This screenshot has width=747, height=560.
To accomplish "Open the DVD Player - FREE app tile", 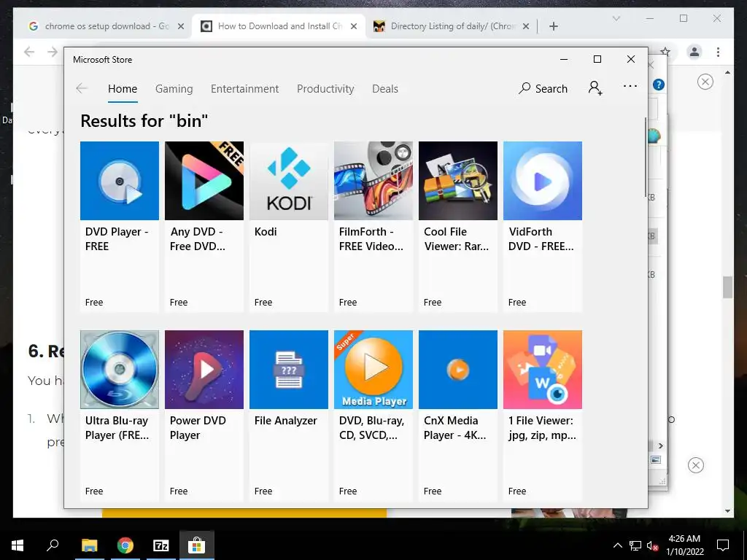I will 119,226.
